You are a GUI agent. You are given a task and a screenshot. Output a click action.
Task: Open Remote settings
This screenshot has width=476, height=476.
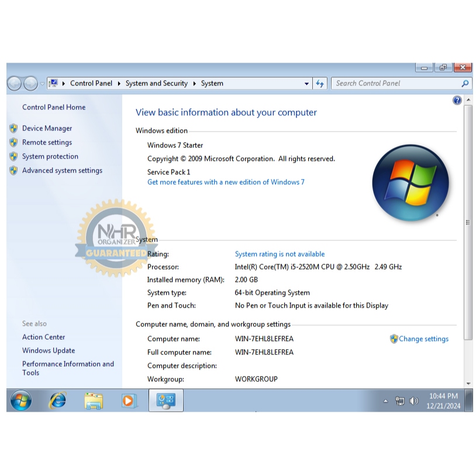click(47, 142)
